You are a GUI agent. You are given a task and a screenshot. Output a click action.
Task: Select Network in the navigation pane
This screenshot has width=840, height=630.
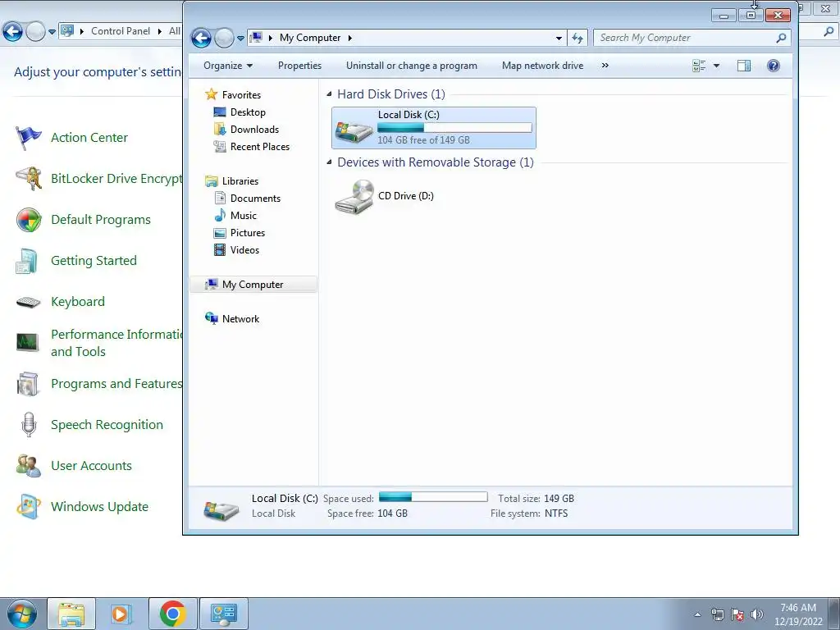tap(240, 319)
